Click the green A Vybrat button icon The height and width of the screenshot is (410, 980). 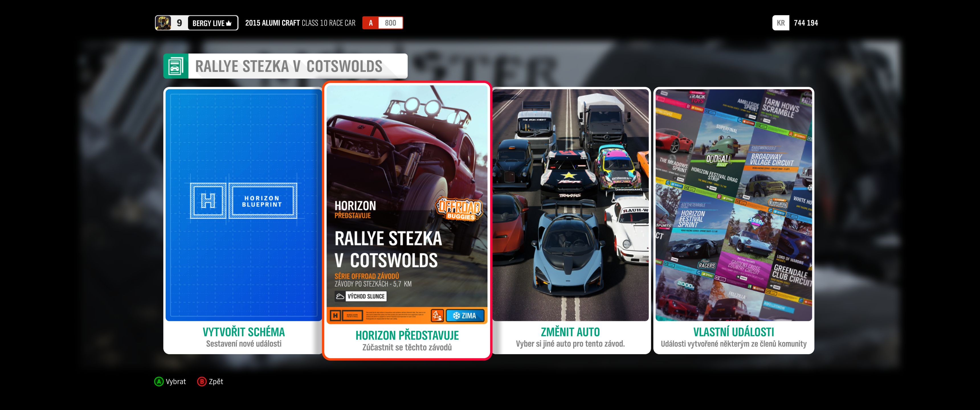click(159, 382)
